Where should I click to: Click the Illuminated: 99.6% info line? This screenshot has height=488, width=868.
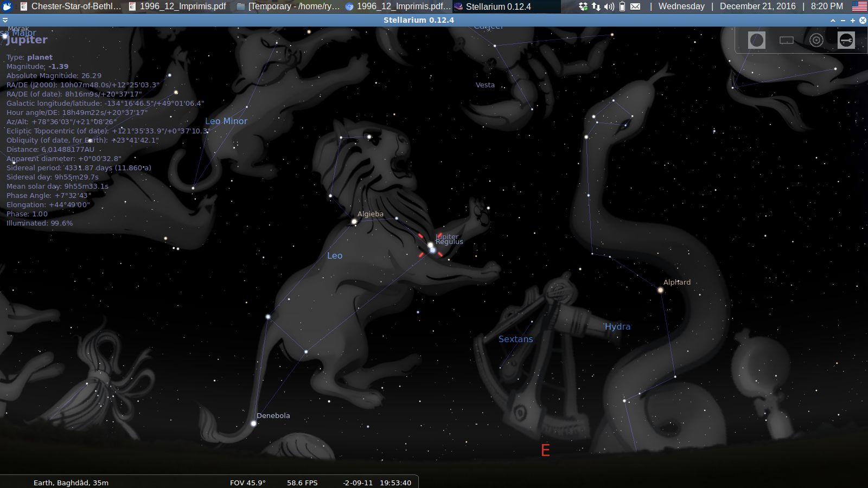[x=40, y=223]
